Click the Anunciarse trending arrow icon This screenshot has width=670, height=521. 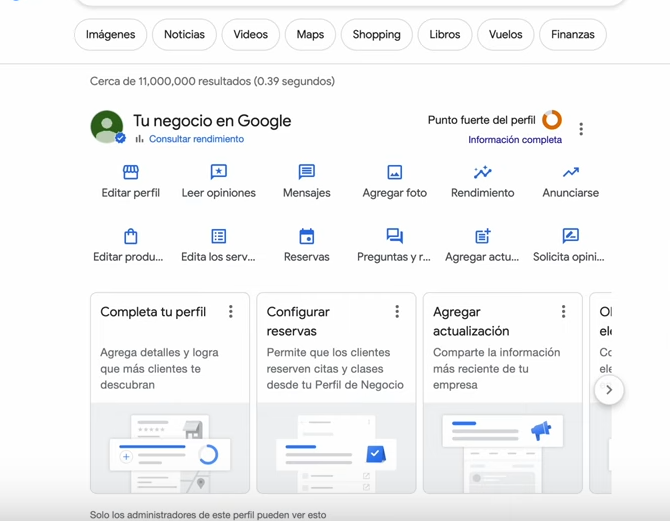point(570,172)
